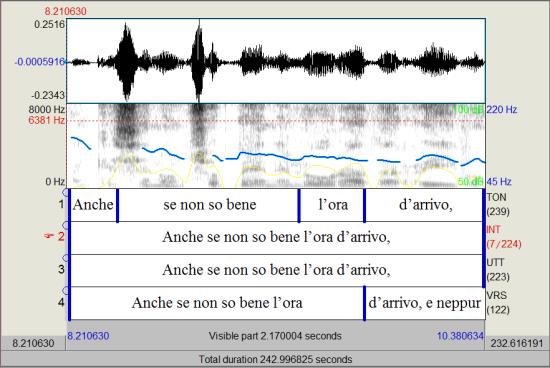Click the 'Total duration 242.996825 seconds' bar
Image resolution: width=550 pixels, height=368 pixels.
275,359
